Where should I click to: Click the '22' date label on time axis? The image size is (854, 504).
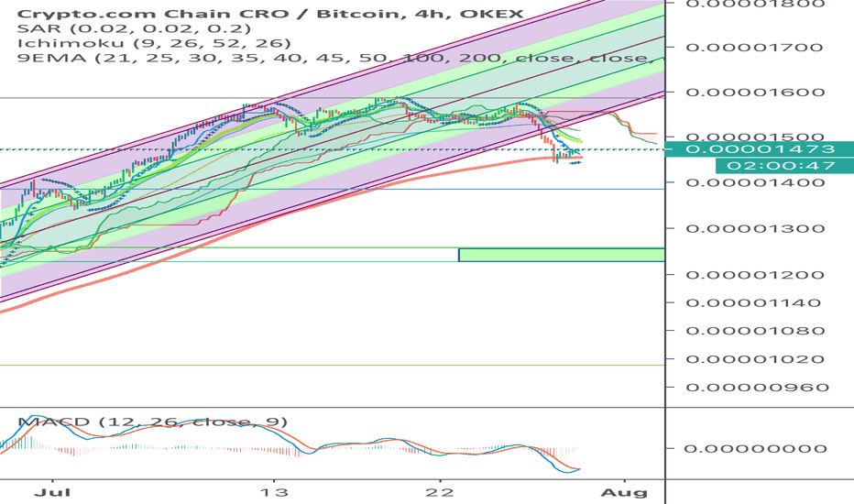439,493
